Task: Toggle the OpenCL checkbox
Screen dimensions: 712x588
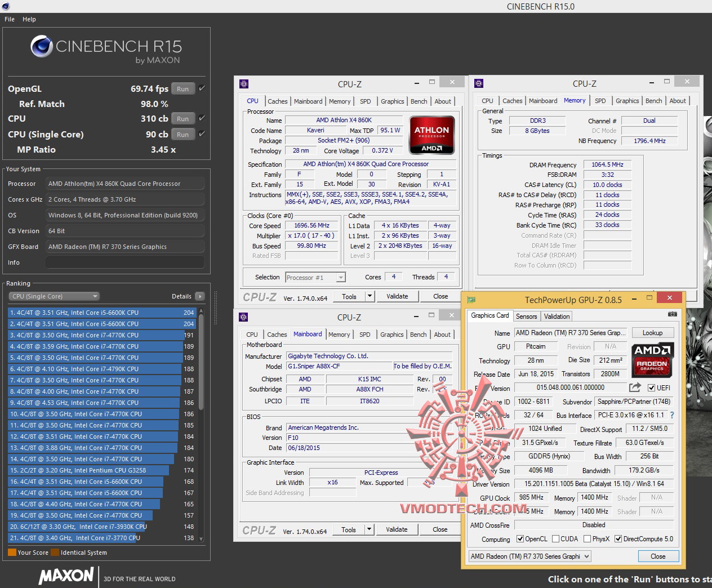Action: [520, 539]
